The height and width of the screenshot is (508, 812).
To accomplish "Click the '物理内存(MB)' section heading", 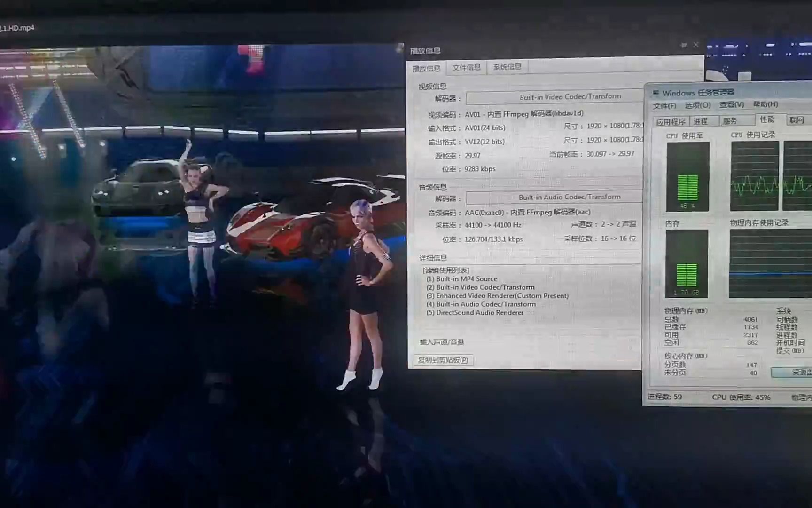I will (x=686, y=311).
